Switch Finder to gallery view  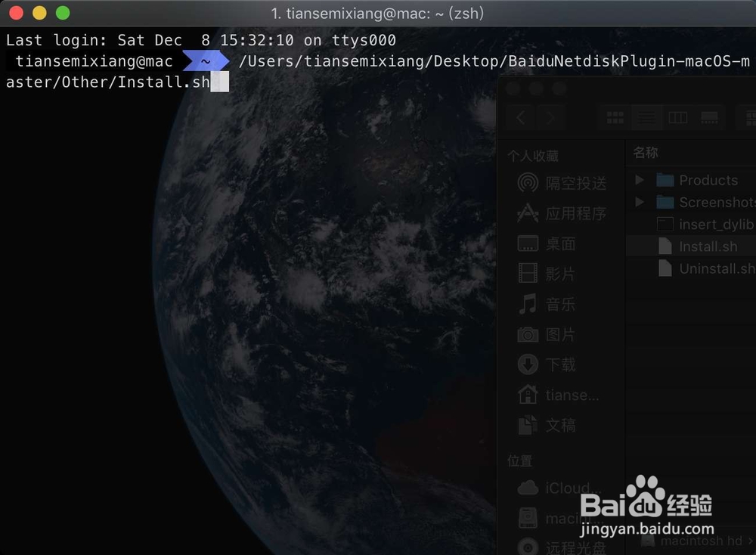point(709,117)
